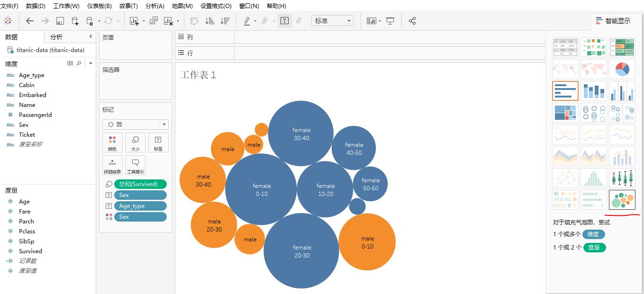Viewport: 644px width, 294px height.
Task: Select the Survived measure field
Action: click(30, 251)
